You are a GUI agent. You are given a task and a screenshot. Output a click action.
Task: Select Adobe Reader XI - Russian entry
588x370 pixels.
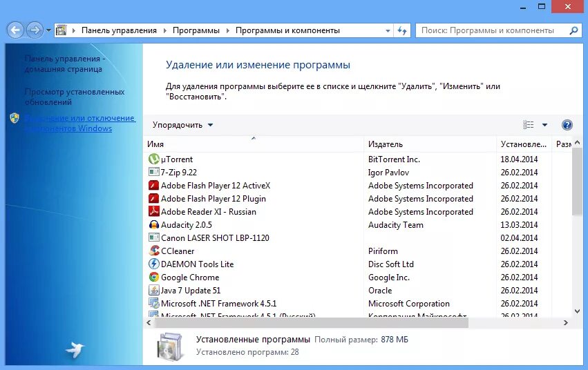coord(209,212)
